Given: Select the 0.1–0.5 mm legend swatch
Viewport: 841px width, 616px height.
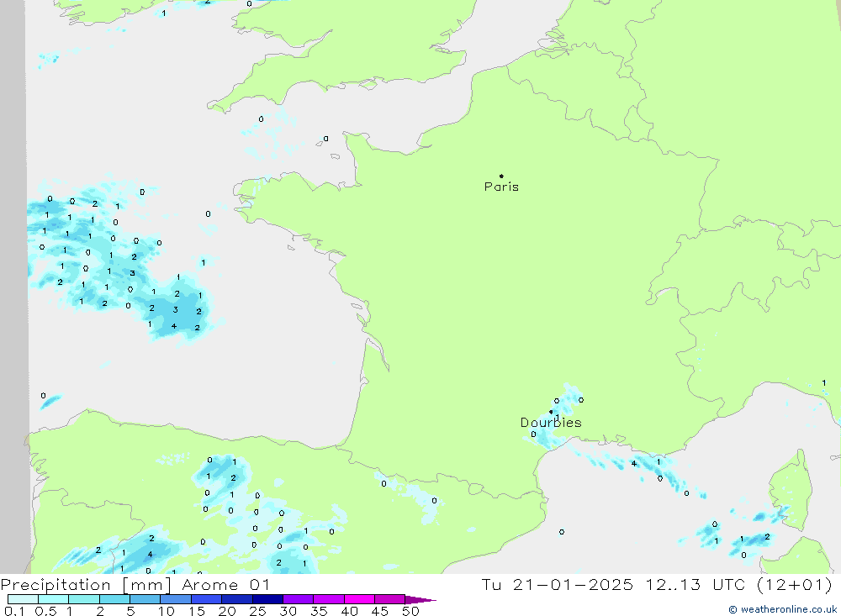Looking at the screenshot, I should [23, 599].
